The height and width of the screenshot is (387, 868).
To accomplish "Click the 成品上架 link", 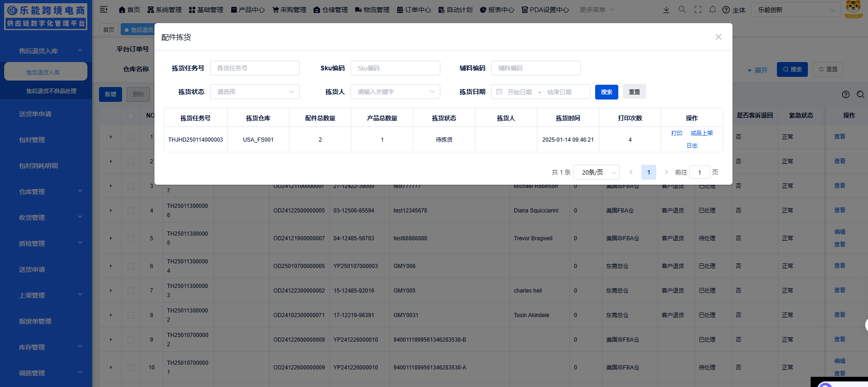I will [702, 133].
